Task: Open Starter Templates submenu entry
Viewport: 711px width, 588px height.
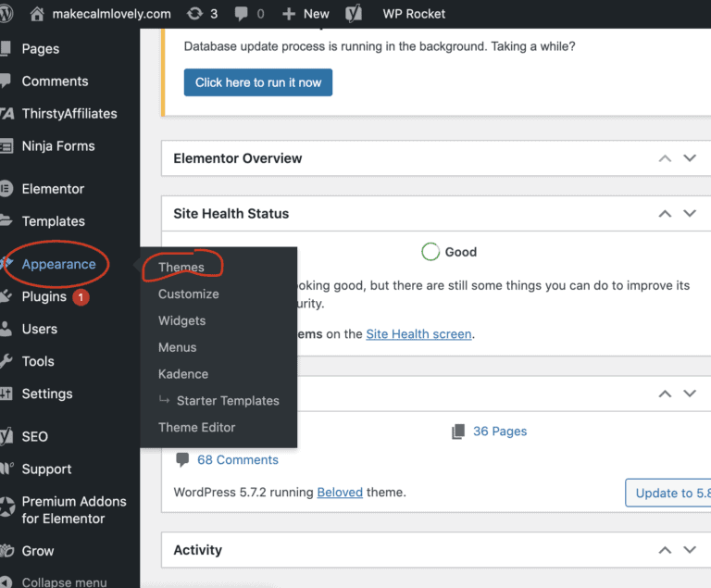Action: [228, 401]
